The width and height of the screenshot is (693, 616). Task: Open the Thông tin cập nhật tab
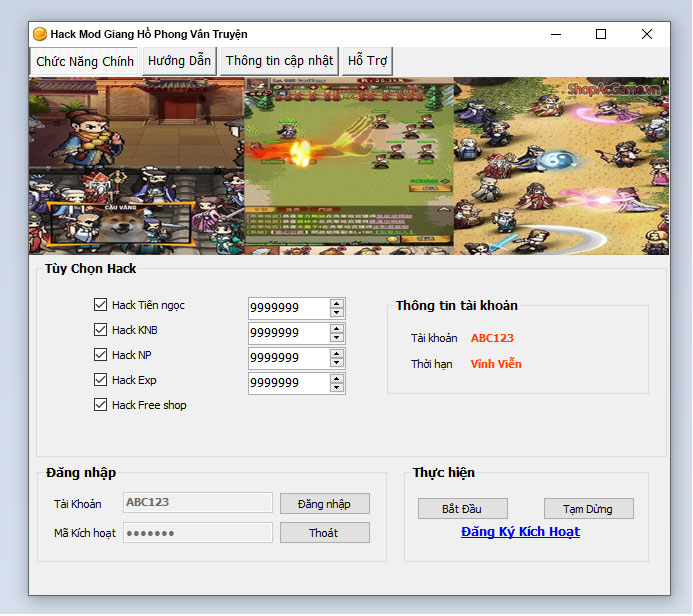pos(279,61)
